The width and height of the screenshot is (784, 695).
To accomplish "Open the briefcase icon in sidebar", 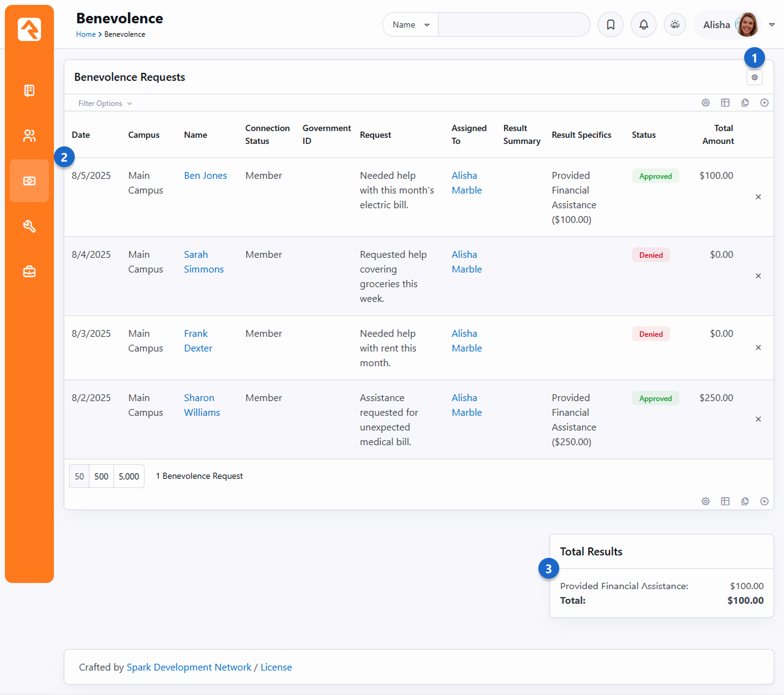I will tap(29, 271).
